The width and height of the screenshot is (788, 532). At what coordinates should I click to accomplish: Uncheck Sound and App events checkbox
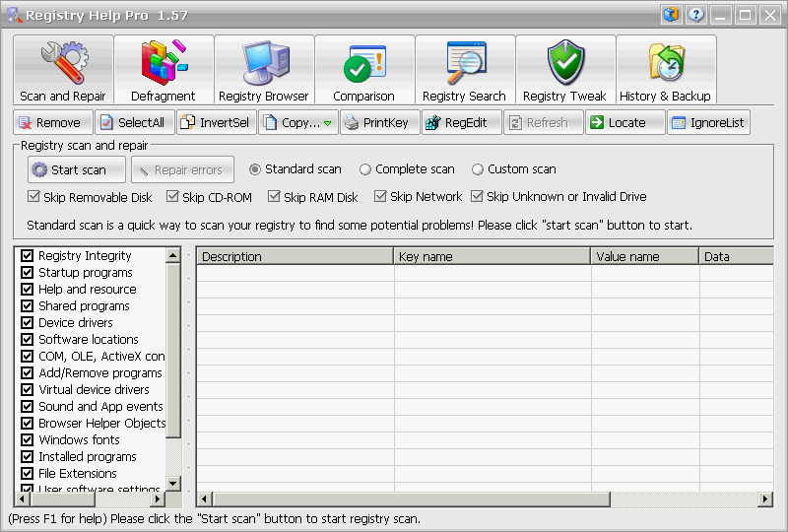click(28, 406)
